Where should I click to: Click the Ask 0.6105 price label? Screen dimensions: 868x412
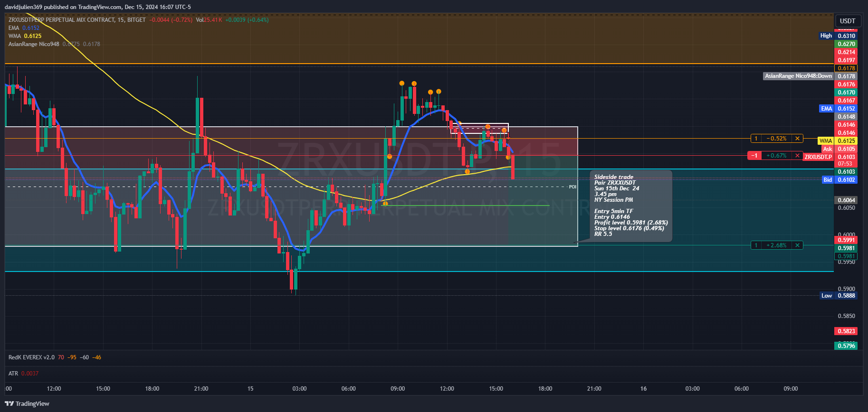[x=840, y=149]
